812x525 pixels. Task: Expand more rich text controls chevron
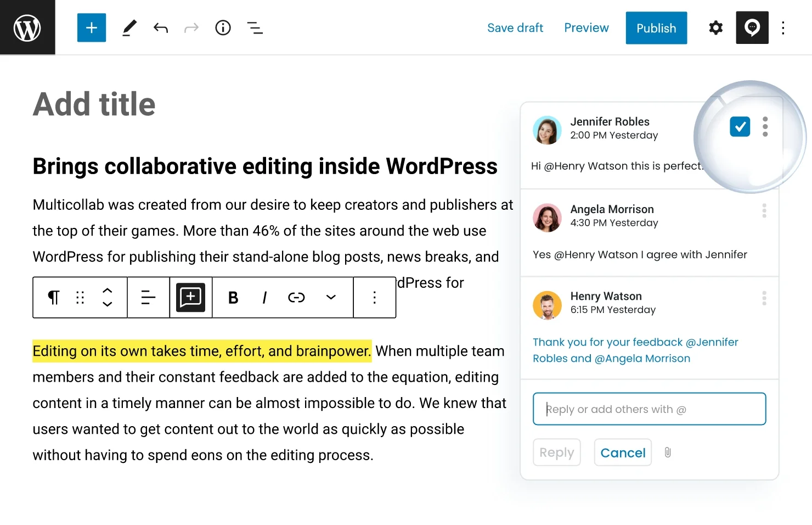[331, 297]
